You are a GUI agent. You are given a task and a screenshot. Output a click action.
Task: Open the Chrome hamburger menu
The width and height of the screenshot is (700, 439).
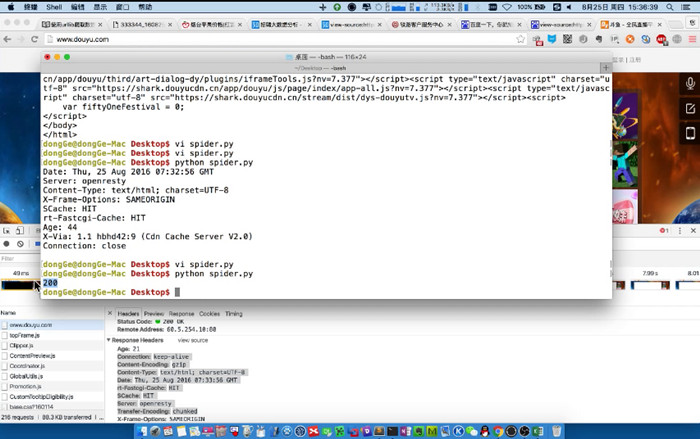coord(692,39)
